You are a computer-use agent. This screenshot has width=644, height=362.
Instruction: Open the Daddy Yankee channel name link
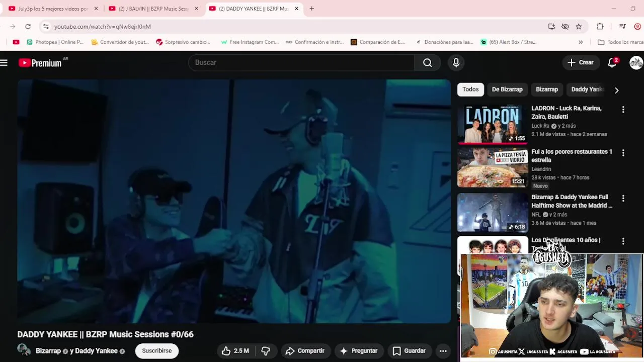coord(96,351)
